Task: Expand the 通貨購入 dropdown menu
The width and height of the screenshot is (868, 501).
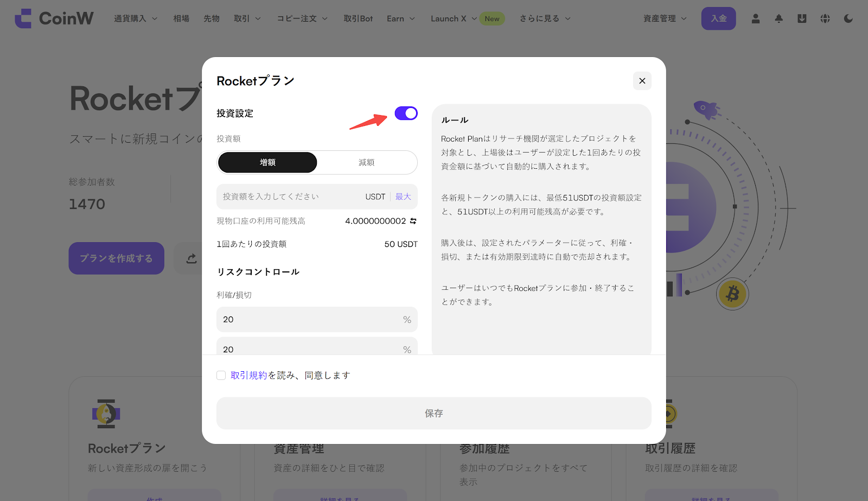Action: coord(136,18)
